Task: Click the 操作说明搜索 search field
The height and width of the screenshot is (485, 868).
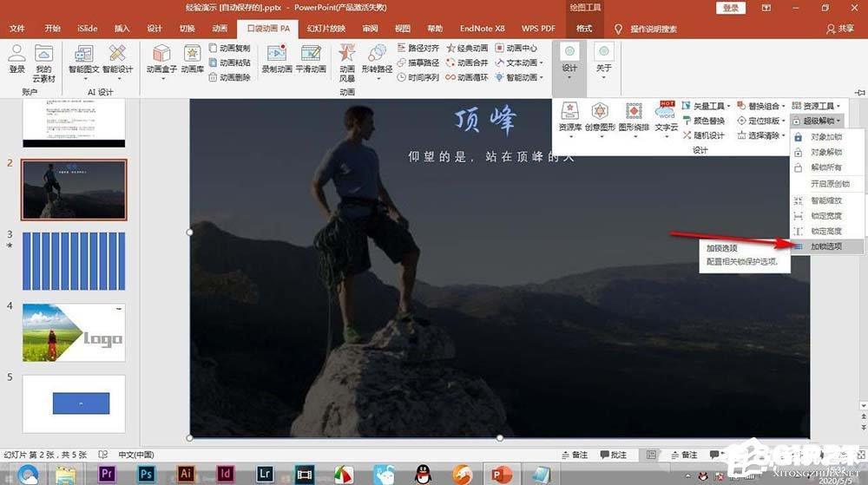Action: pos(646,29)
